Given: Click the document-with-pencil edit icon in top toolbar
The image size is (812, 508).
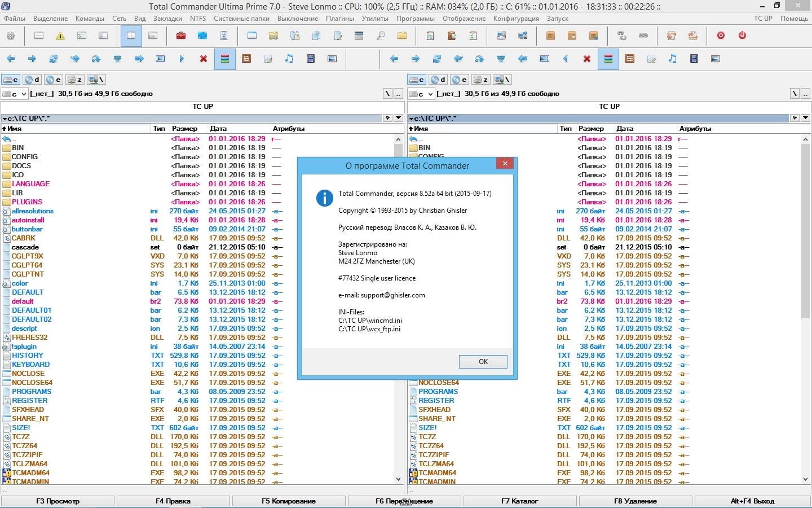Looking at the screenshot, I should (338, 36).
